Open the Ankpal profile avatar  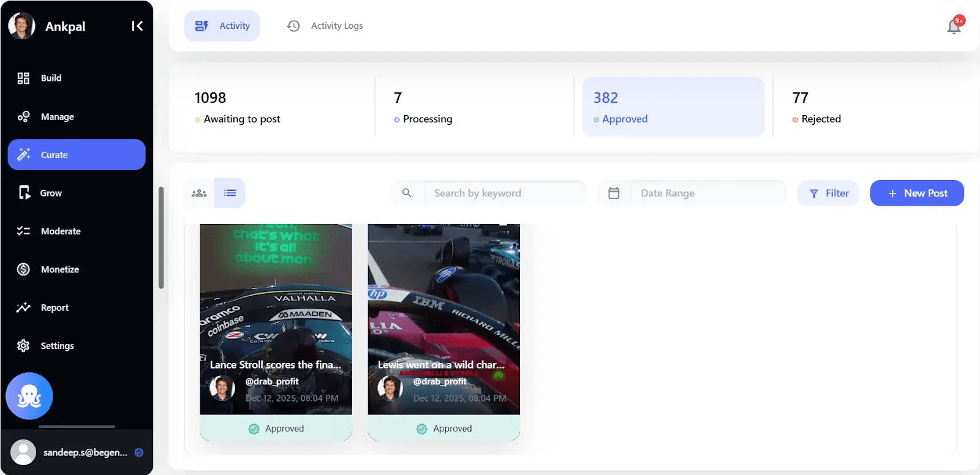pos(21,26)
